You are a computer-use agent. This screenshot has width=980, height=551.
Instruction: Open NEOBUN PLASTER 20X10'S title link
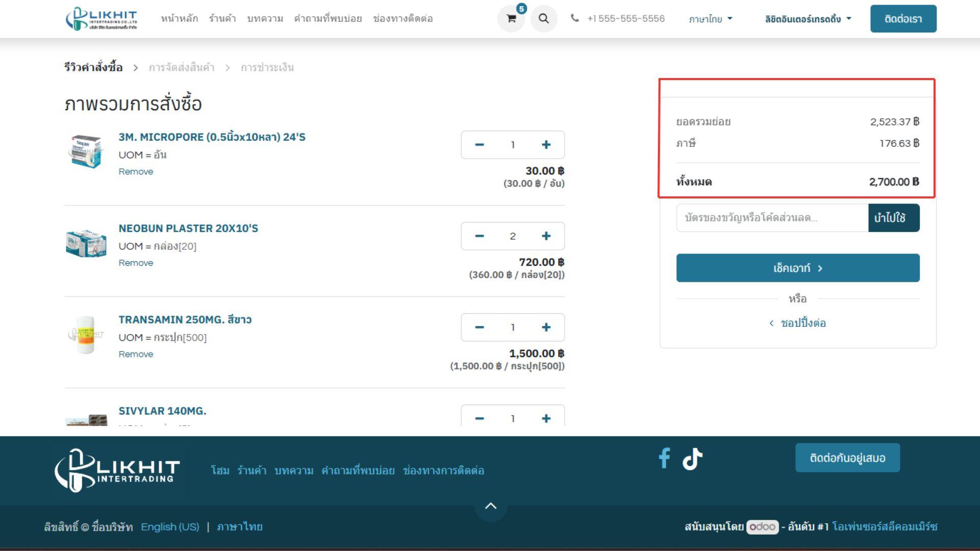tap(188, 229)
